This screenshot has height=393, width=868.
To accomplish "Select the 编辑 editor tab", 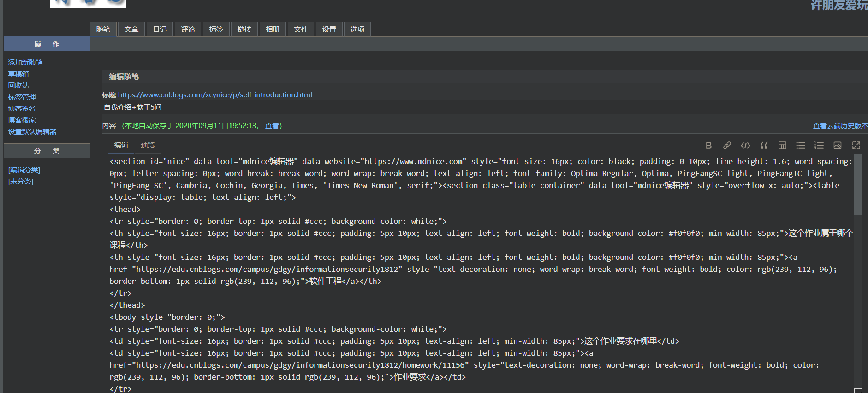I will click(121, 145).
